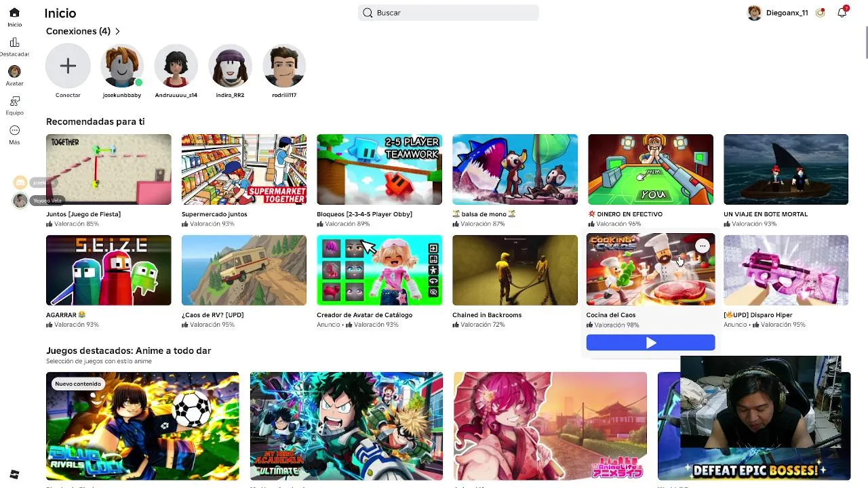The width and height of the screenshot is (868, 488).
Task: Click the Roblox logo icon at bottom left
Action: (x=14, y=474)
